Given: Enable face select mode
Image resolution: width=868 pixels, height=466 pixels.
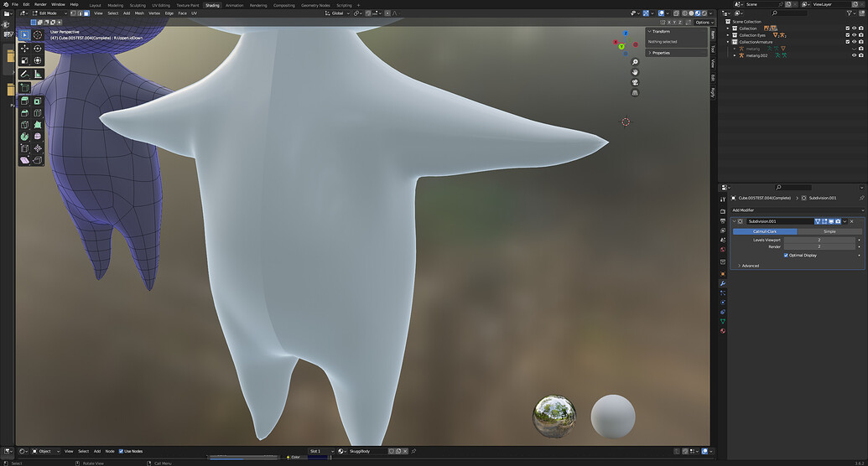Looking at the screenshot, I should [x=86, y=13].
